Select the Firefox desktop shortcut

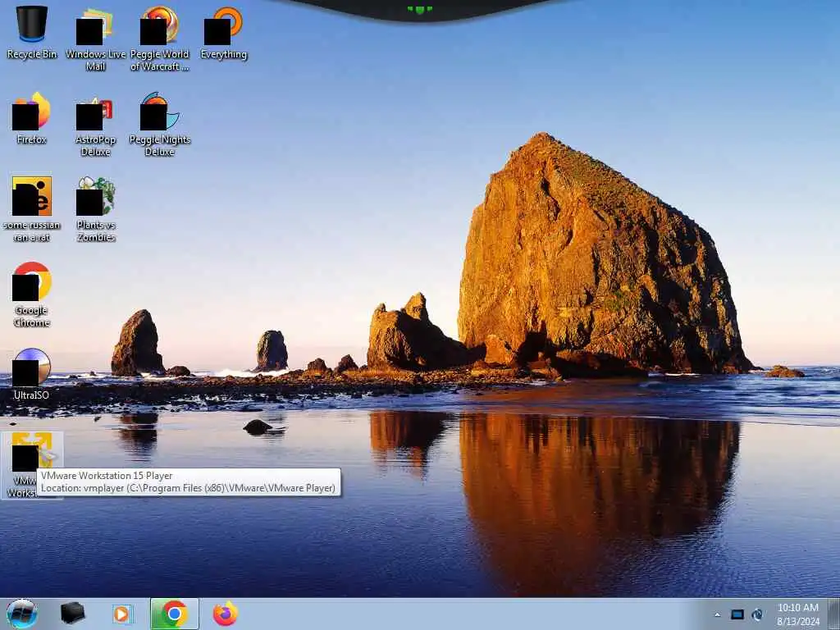[32, 118]
